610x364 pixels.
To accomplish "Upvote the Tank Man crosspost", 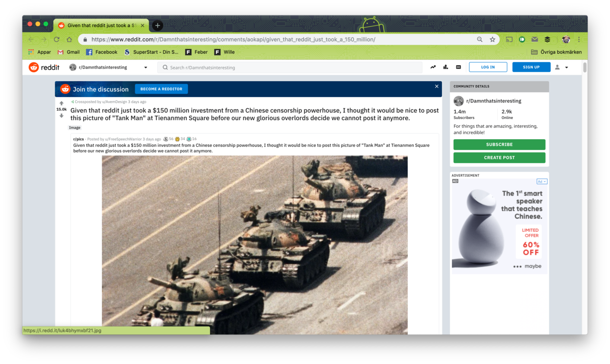I will (x=61, y=103).
